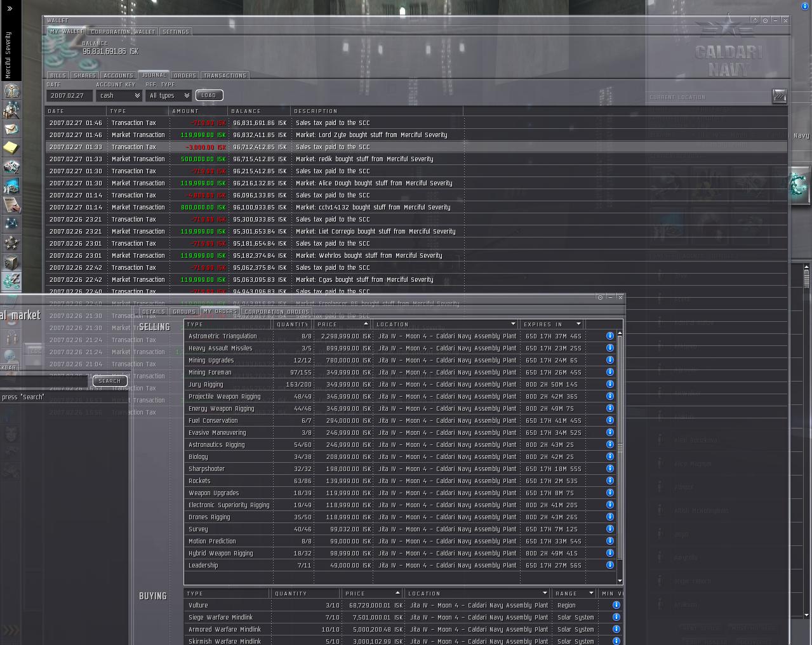Open the market Groups tab
This screenshot has width=812, height=645.
tap(184, 312)
